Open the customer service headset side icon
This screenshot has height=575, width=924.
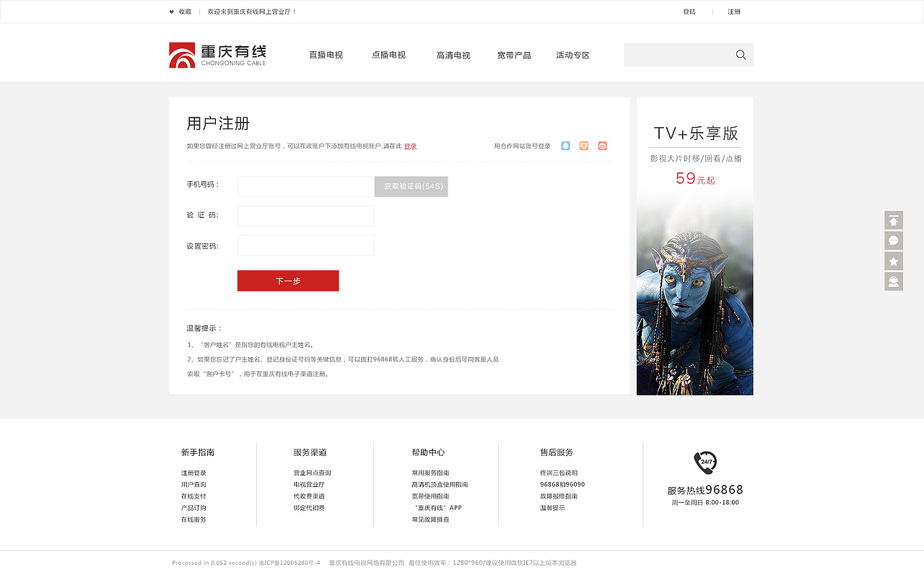tap(894, 281)
